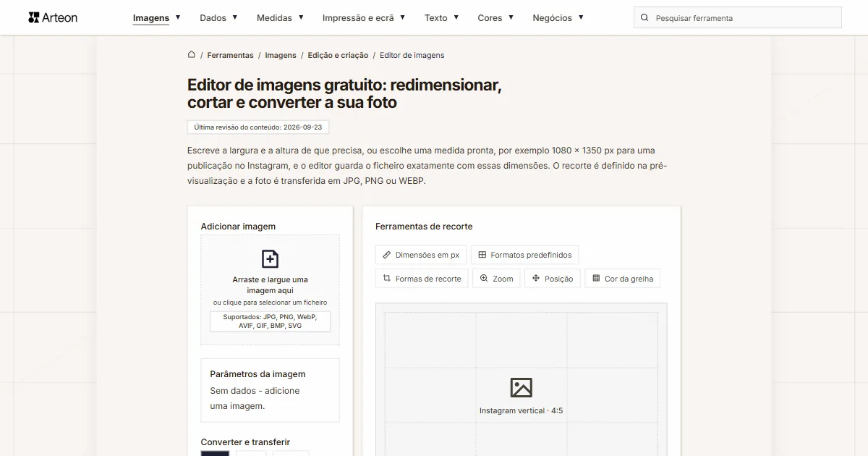Viewport: 868px width, 456px height.
Task: Focus the Pesquisar ferramenta search field
Action: (x=738, y=17)
